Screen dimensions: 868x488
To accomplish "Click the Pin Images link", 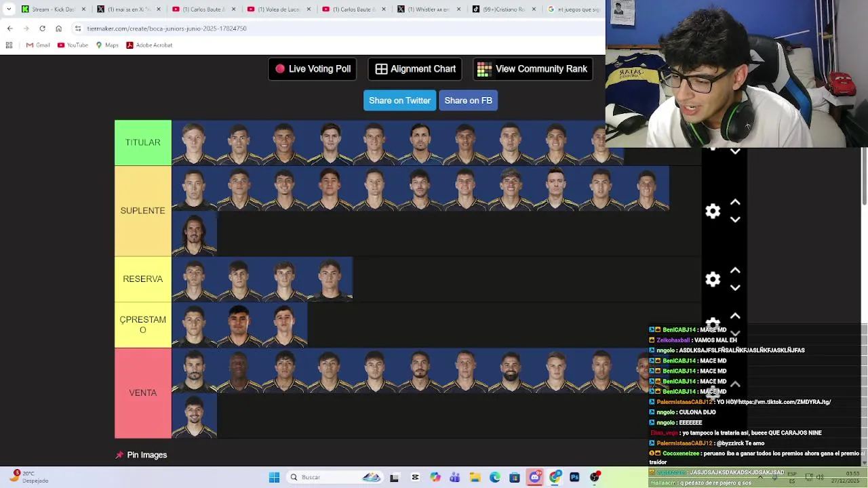I will pyautogui.click(x=141, y=455).
